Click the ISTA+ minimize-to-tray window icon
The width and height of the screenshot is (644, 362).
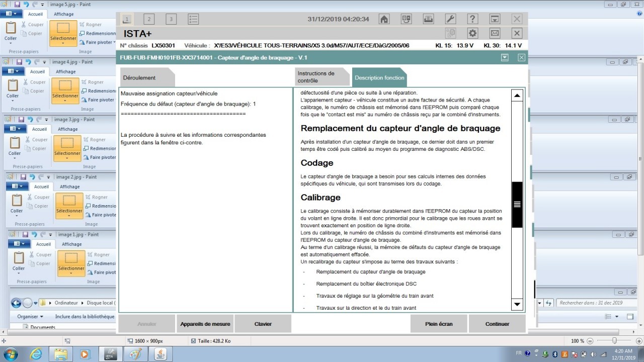[495, 19]
